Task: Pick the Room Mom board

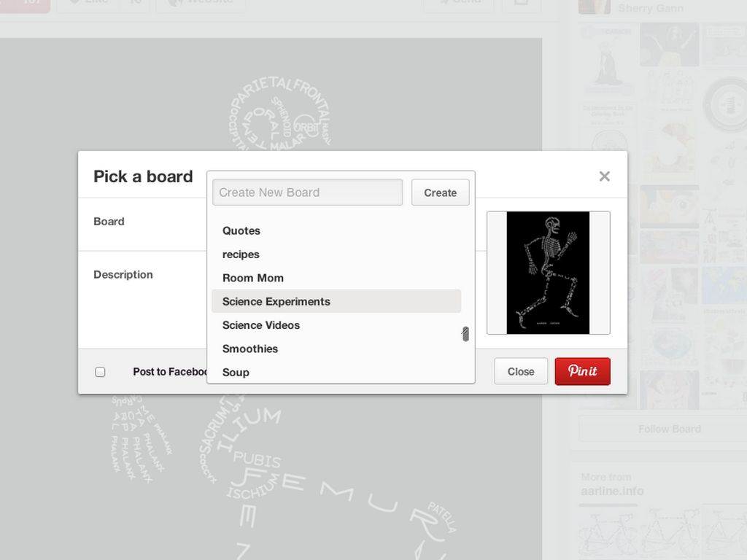Action: click(253, 278)
